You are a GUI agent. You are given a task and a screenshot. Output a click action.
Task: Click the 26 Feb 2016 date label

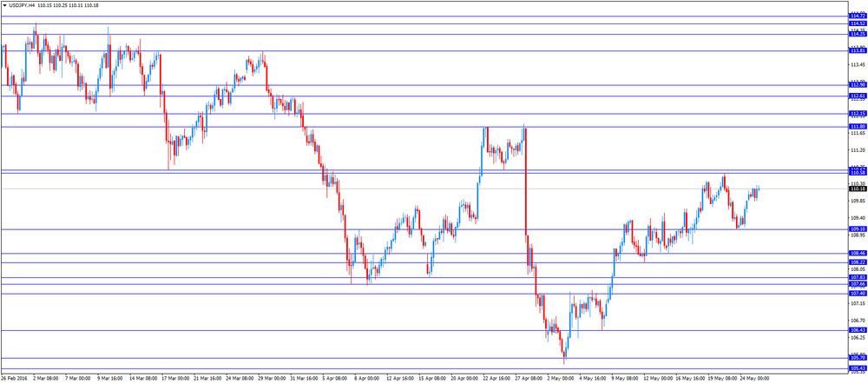pyautogui.click(x=14, y=379)
